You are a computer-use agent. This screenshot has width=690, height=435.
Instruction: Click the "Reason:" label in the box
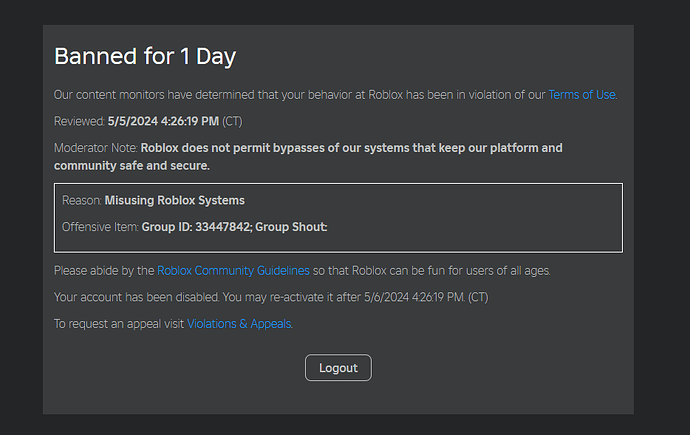tap(82, 201)
